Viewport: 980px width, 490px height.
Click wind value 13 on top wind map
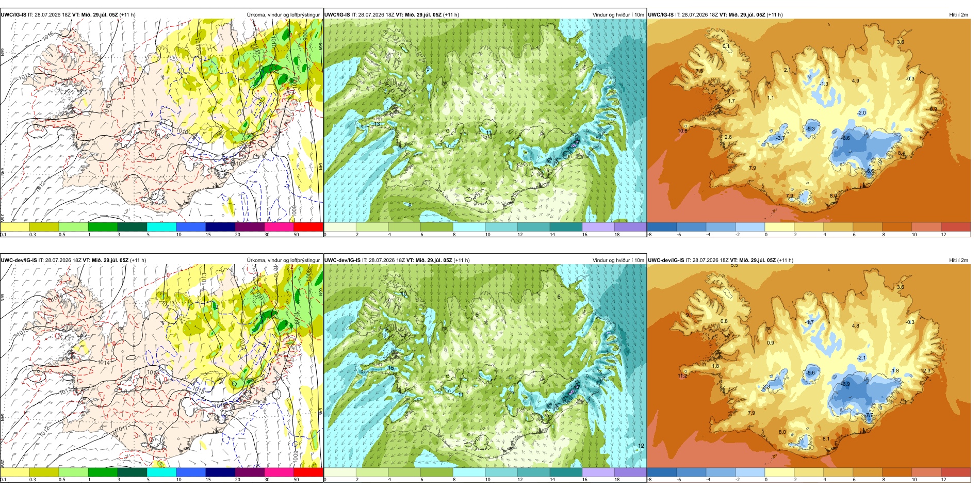click(377, 124)
